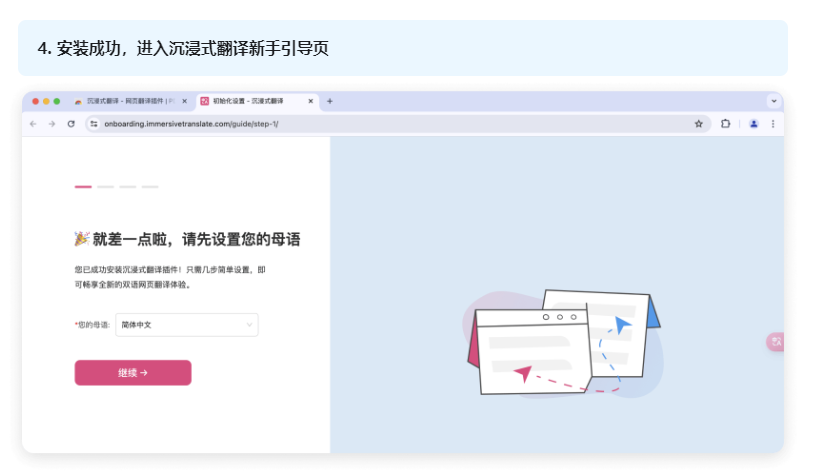Click the 继续 button
The height and width of the screenshot is (474, 817).
pos(133,373)
